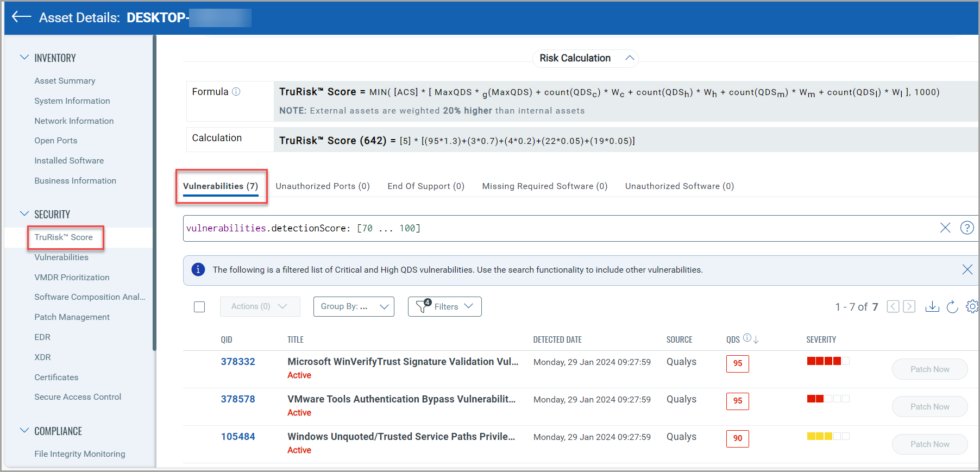Expand the Filters dropdown chevron
The height and width of the screenshot is (472, 980).
tap(469, 306)
